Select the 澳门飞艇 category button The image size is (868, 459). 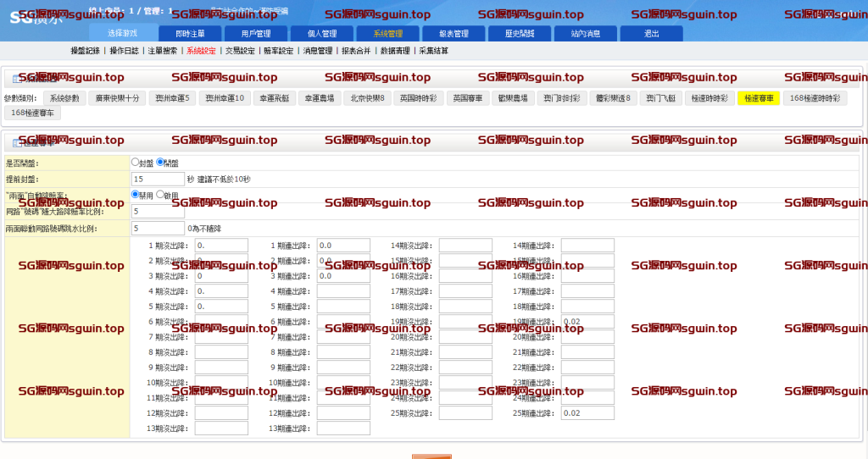(661, 98)
